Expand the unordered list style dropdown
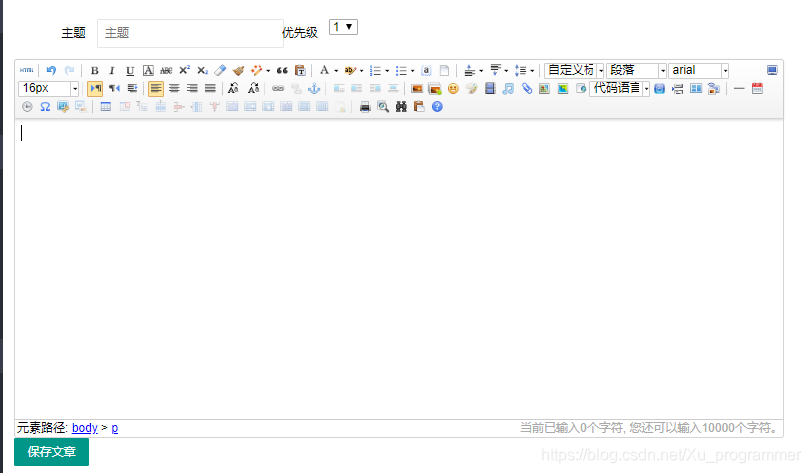This screenshot has height=473, width=811. (412, 71)
